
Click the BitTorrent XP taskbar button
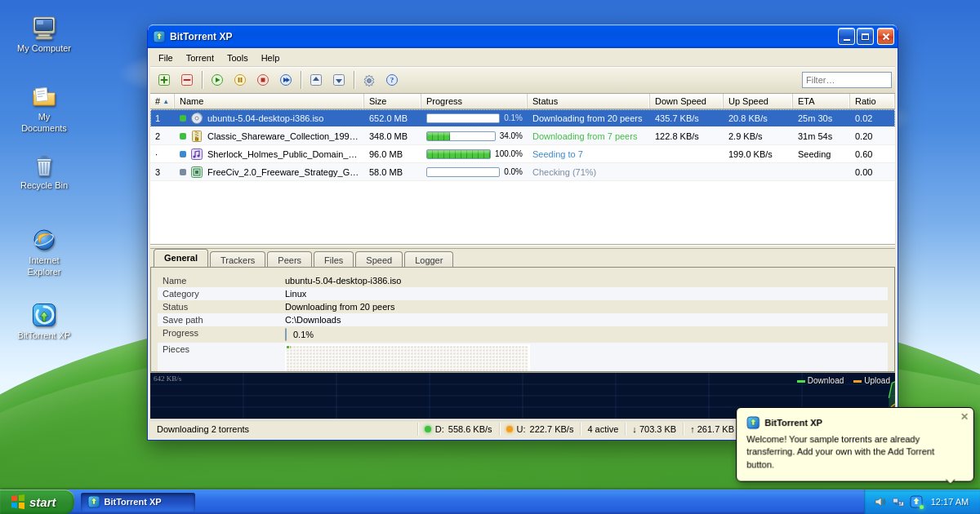click(x=137, y=502)
